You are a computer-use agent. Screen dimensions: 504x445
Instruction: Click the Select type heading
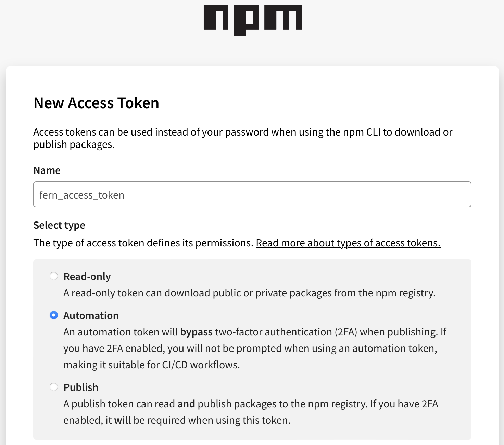59,225
